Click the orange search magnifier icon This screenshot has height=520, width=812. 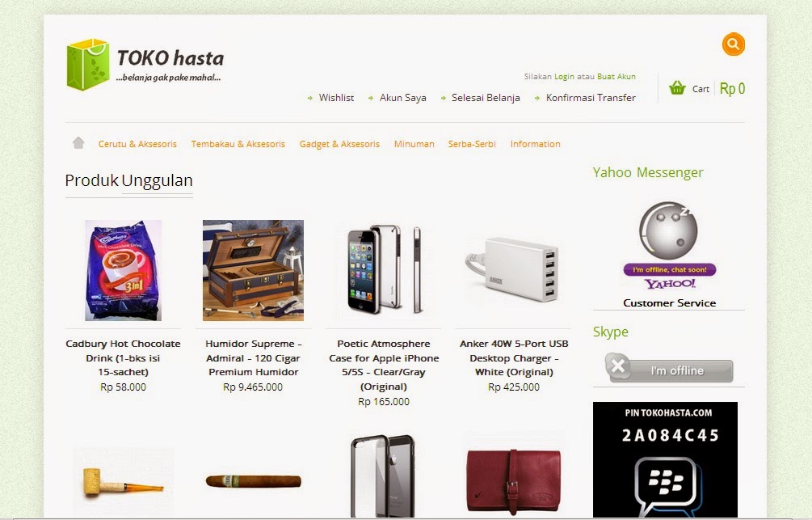pyautogui.click(x=734, y=44)
